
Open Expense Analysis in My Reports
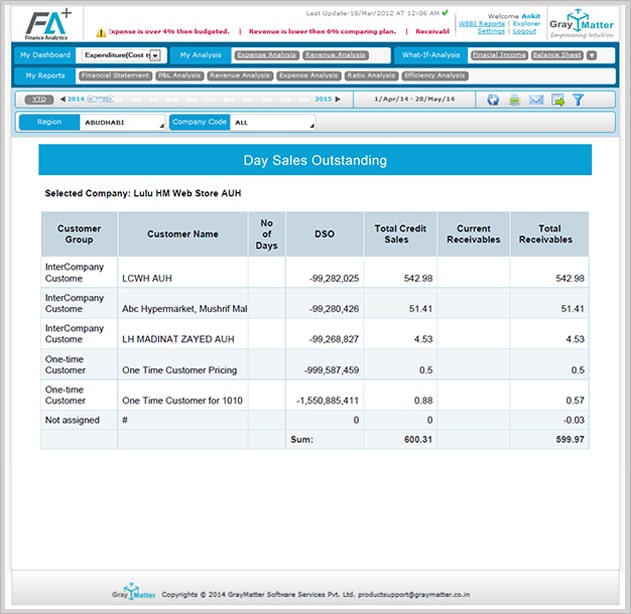tap(309, 76)
